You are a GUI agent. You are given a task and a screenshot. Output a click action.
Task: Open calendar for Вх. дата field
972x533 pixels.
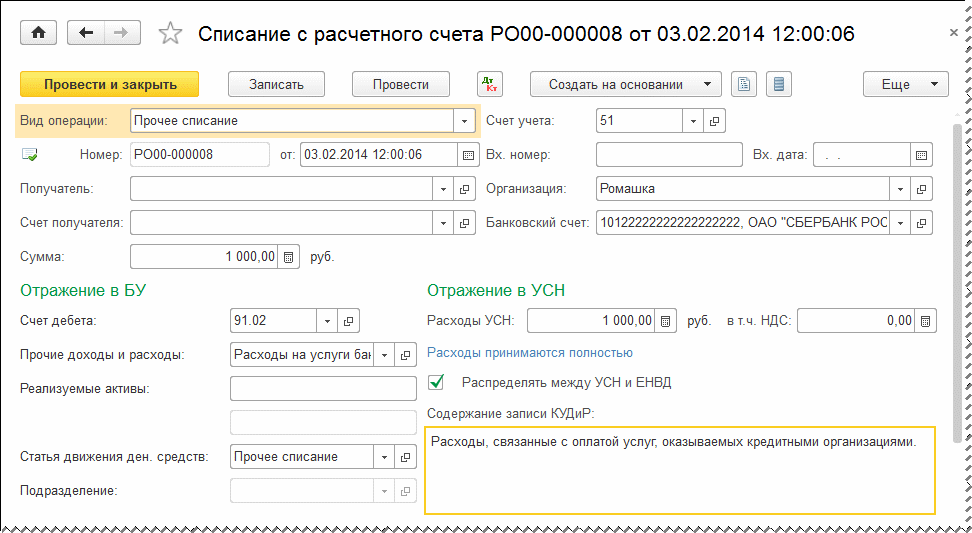pos(921,155)
